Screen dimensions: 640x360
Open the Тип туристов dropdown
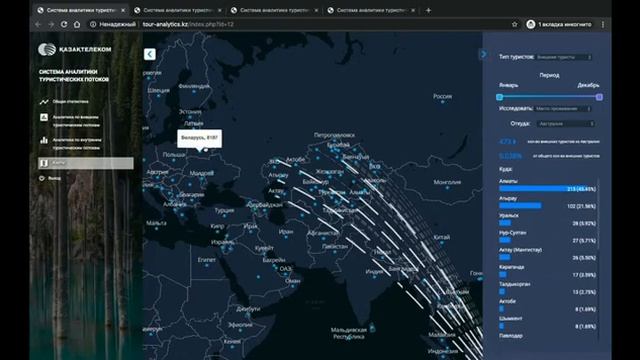(564, 57)
